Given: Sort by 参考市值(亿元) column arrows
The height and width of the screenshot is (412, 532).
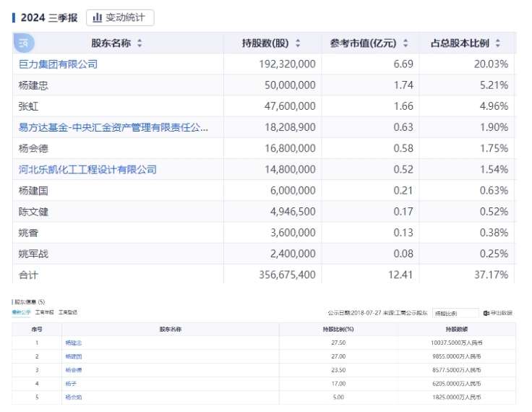Looking at the screenshot, I should click(x=406, y=43).
